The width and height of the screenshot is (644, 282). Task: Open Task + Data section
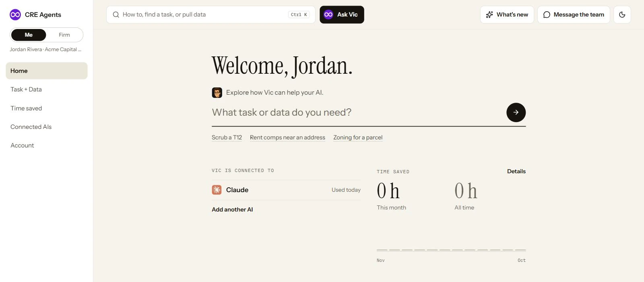coord(47,89)
